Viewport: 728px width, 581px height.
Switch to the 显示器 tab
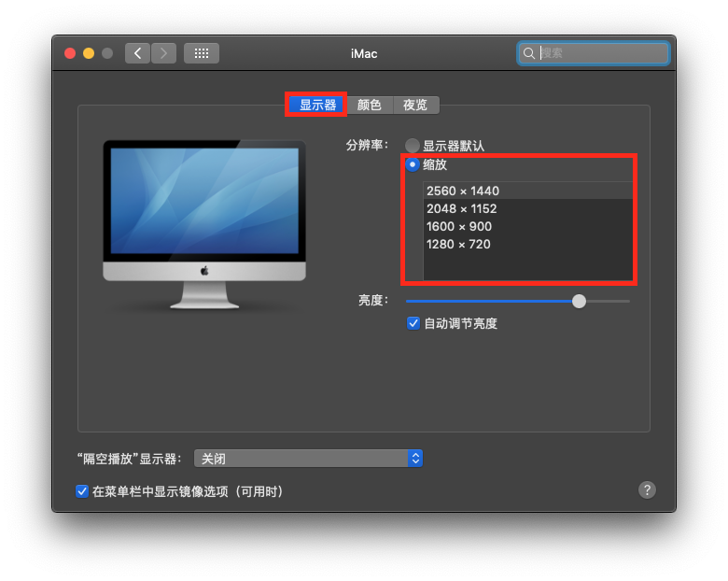pos(316,105)
